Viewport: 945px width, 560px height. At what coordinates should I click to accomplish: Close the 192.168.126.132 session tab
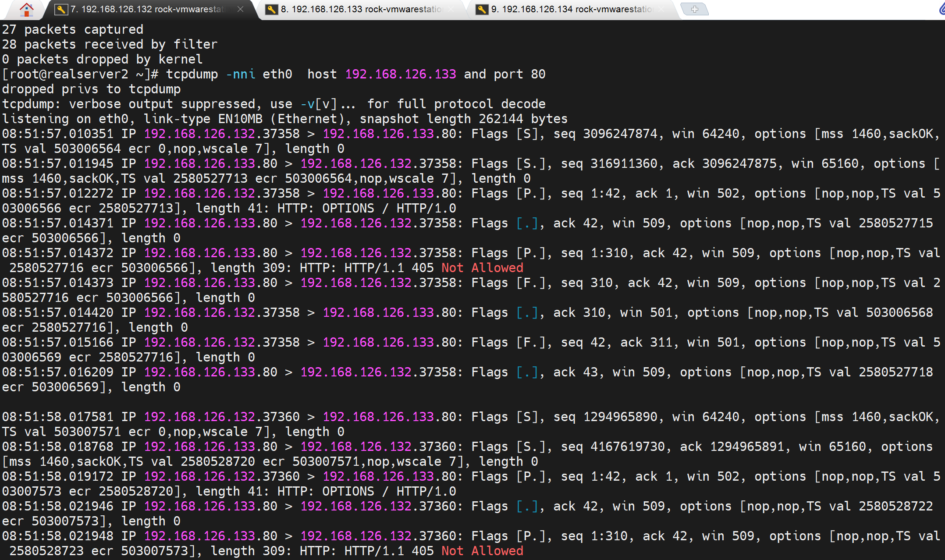pos(240,9)
